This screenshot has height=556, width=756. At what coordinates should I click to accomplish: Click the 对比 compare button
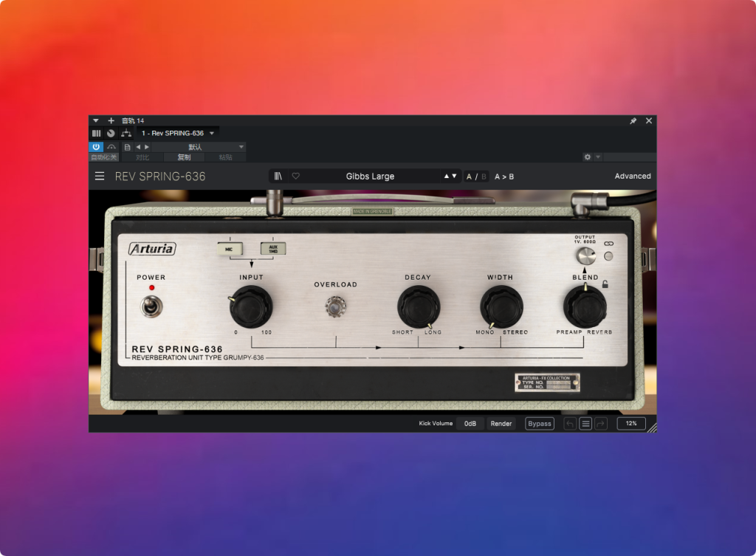[x=142, y=157]
